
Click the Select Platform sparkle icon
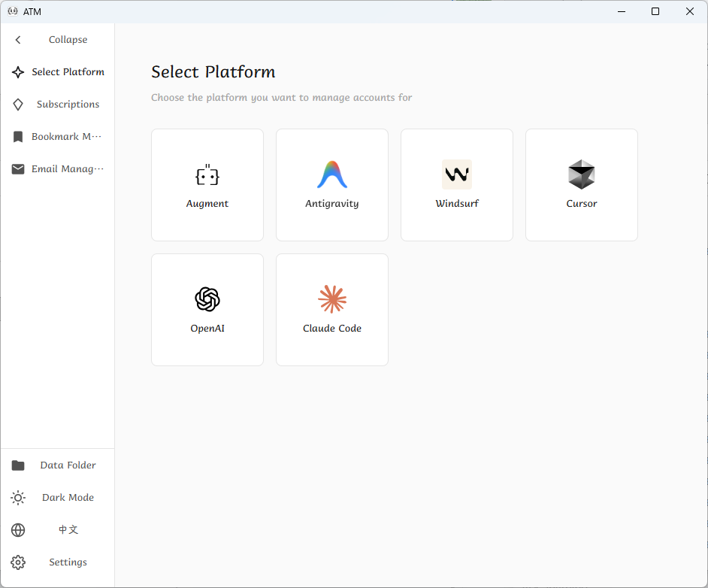tap(18, 72)
